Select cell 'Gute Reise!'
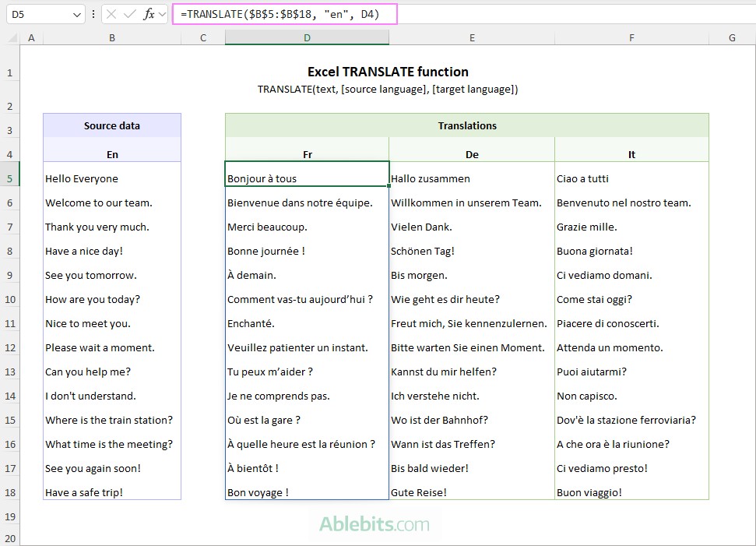 pos(472,488)
